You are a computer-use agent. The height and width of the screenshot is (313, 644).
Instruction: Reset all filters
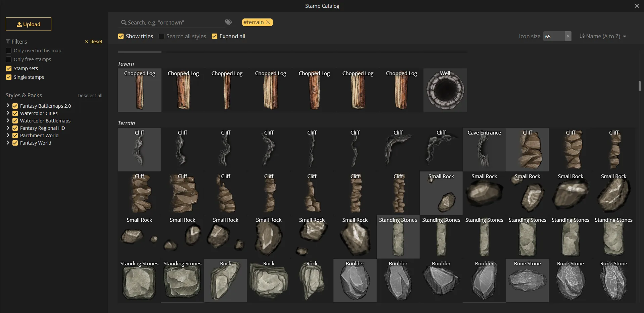(94, 42)
